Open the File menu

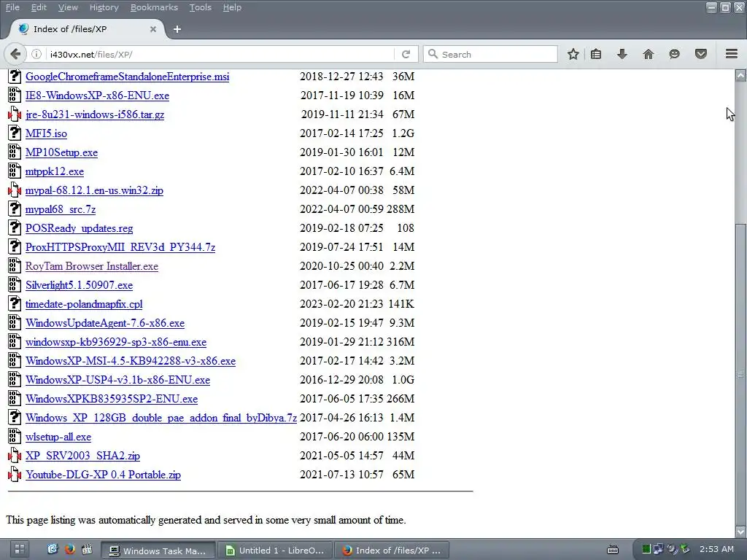(12, 7)
